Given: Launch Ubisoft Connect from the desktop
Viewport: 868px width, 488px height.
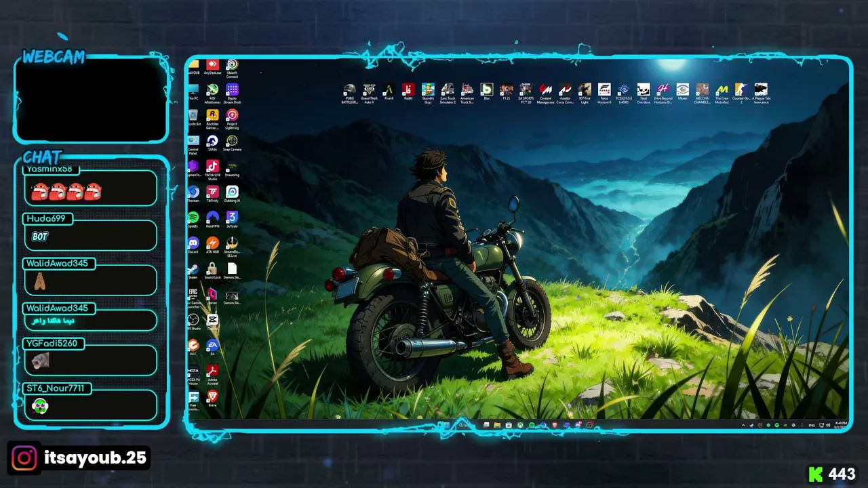Looking at the screenshot, I should tap(232, 68).
